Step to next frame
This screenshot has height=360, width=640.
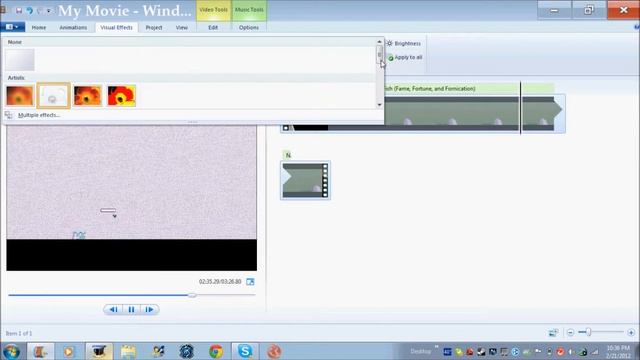click(149, 309)
